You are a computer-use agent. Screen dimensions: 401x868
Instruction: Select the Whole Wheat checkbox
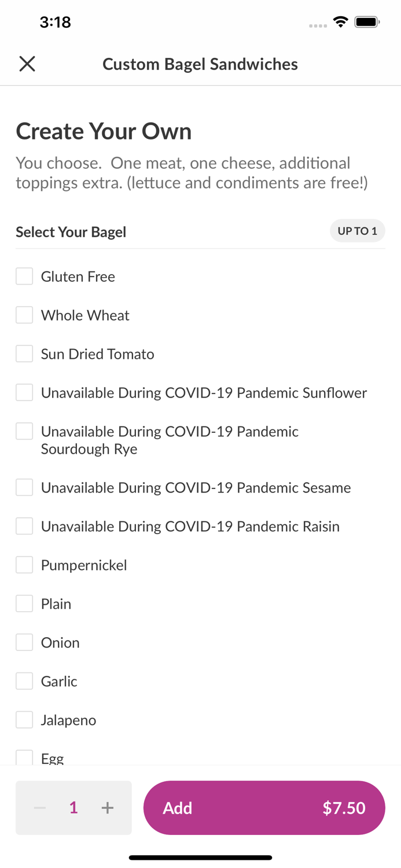pyautogui.click(x=24, y=315)
